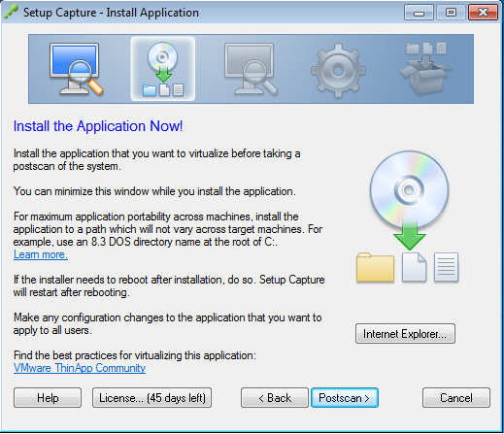Click the Internet Explorer... button

pos(405,334)
